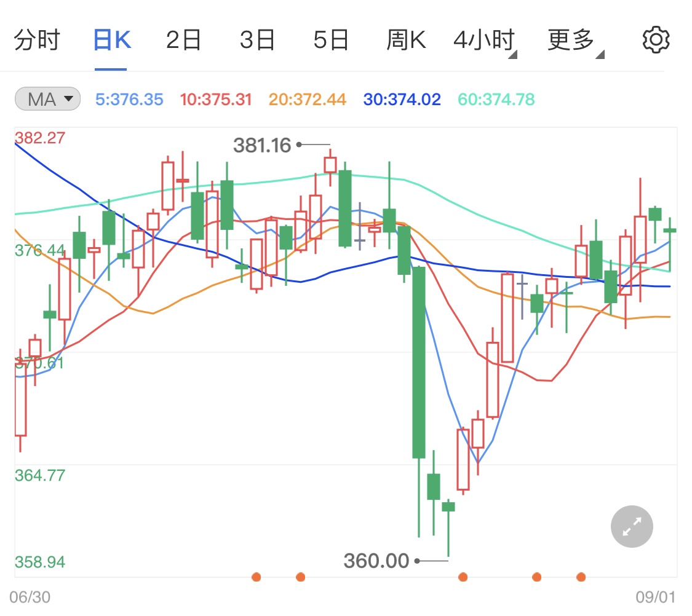Image resolution: width=692 pixels, height=616 pixels.
Task: Click the large green drop candlestick
Action: click(x=418, y=363)
